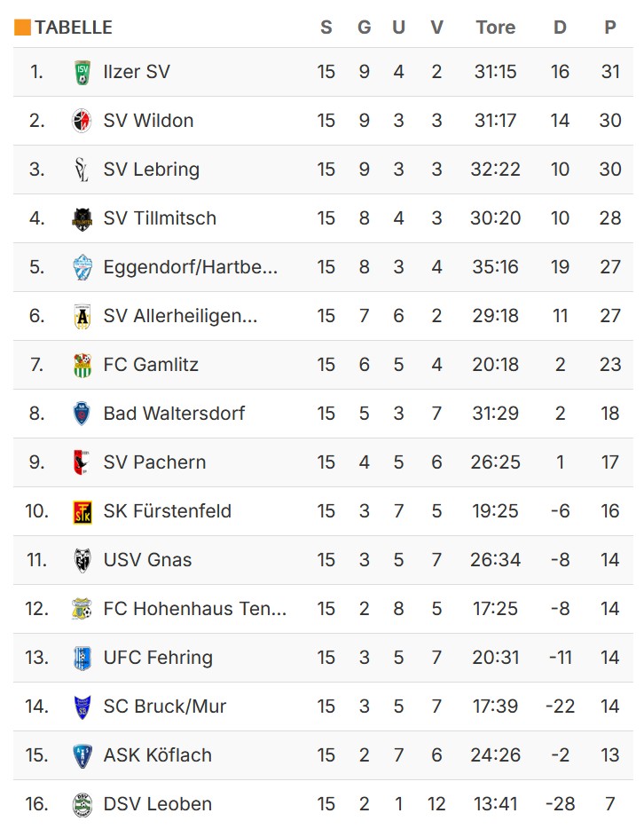The image size is (644, 829).
Task: Select the SV Pachern team name
Action: [154, 462]
